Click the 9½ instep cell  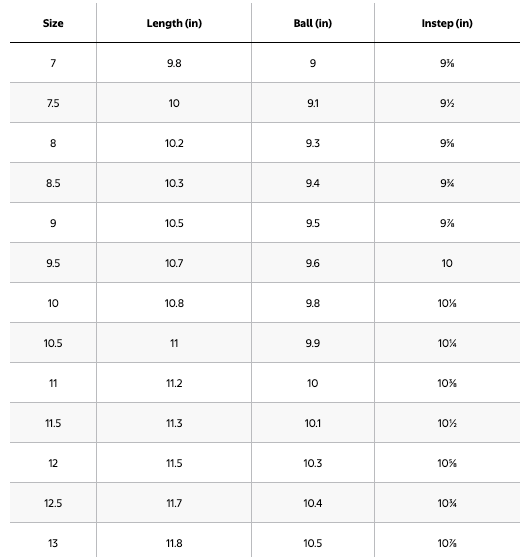click(x=447, y=103)
